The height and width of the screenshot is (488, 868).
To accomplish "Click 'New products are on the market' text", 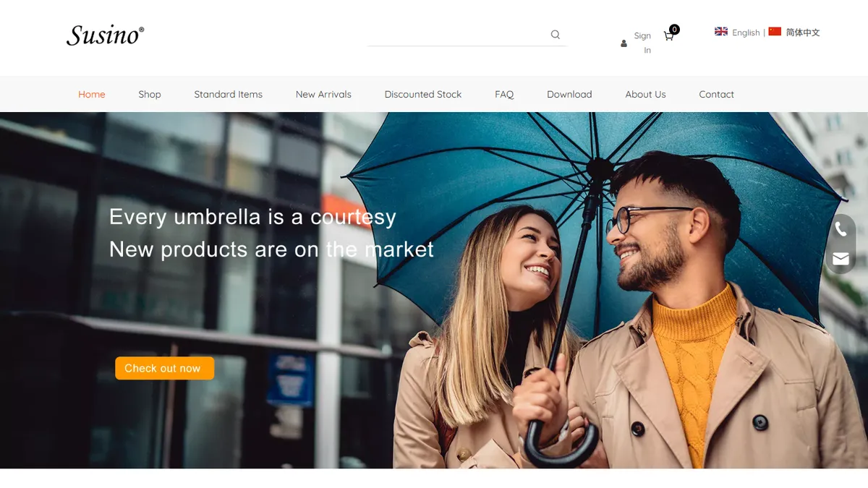I will point(271,249).
